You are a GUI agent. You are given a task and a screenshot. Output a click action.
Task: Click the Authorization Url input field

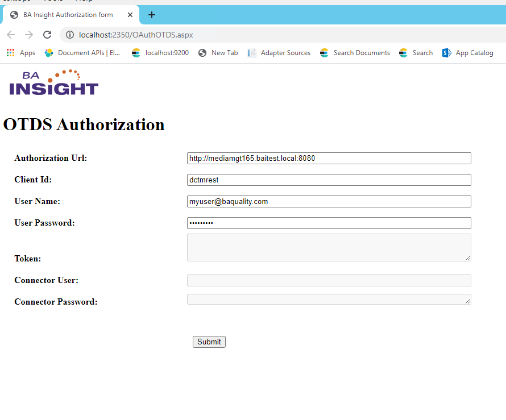[329, 159]
